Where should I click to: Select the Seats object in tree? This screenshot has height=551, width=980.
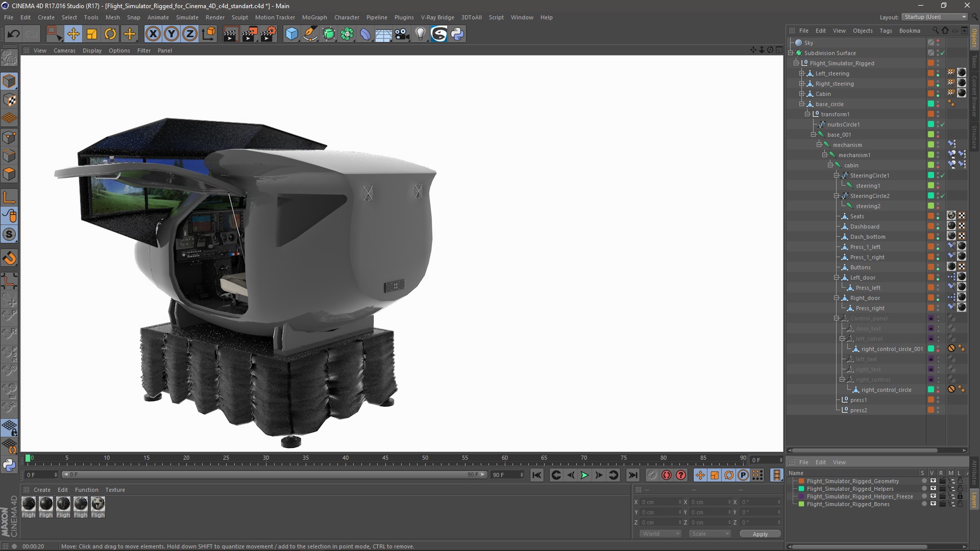click(857, 216)
